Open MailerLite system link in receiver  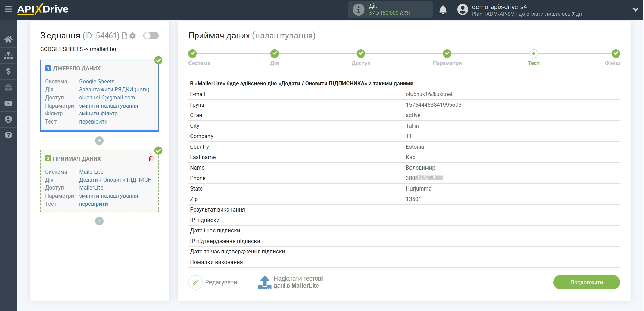[x=91, y=172]
